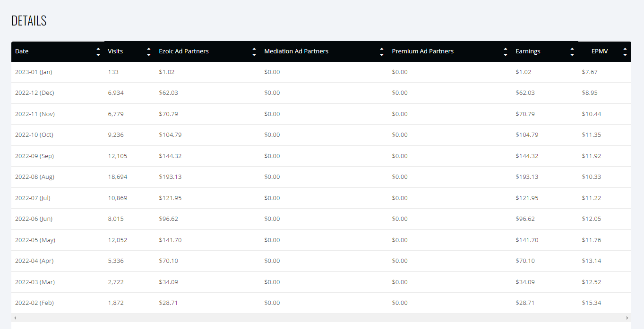644x329 pixels.
Task: Click EPMV value $10.33
Action: 592,177
